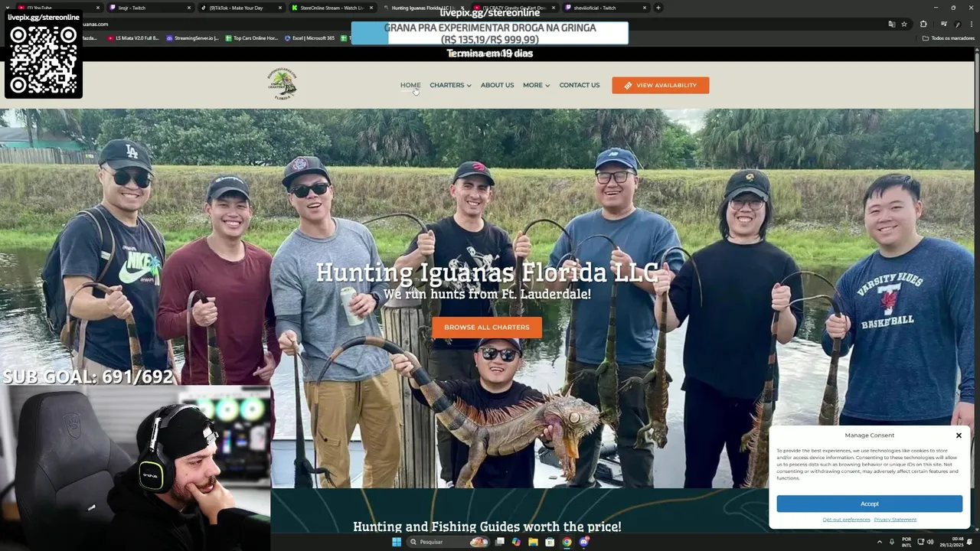This screenshot has width=980, height=551.
Task: Open the ABOUT US page
Action: [497, 85]
